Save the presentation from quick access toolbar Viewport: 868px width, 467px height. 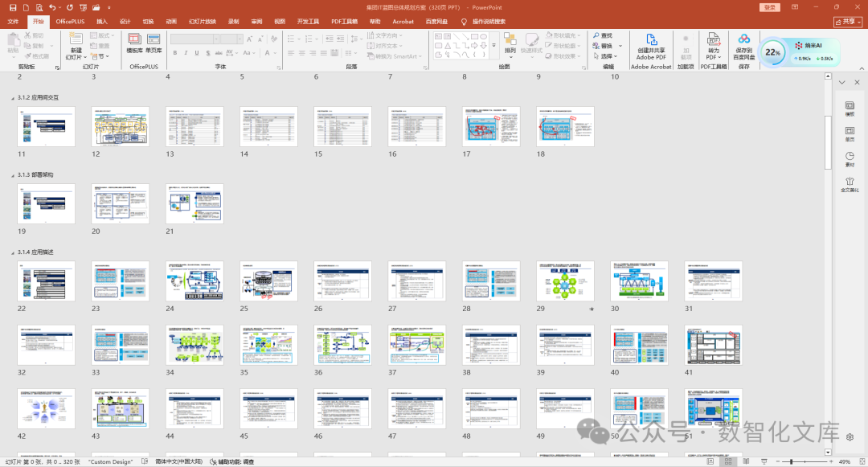point(13,8)
